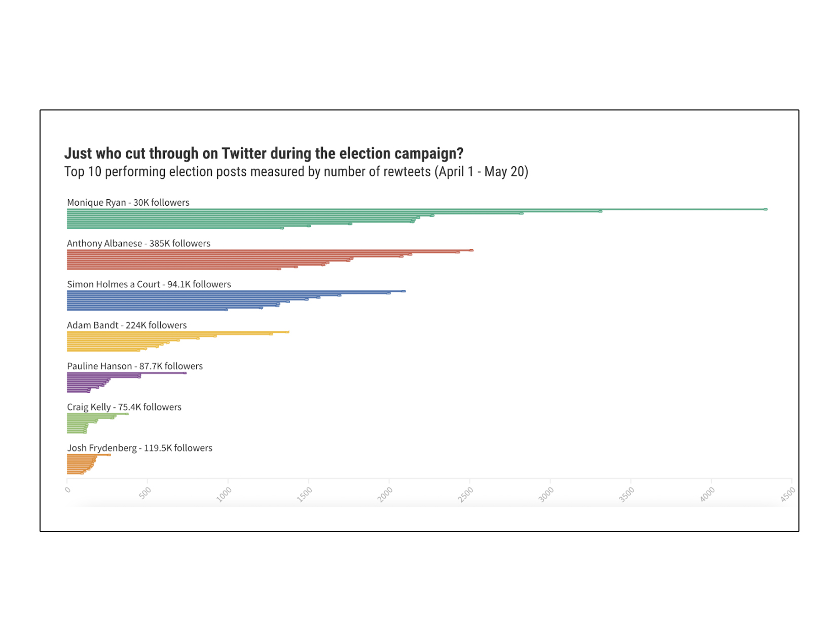The image size is (840, 644).
Task: Click the tip of Anthony Albanese's longest red bar
Action: [471, 250]
